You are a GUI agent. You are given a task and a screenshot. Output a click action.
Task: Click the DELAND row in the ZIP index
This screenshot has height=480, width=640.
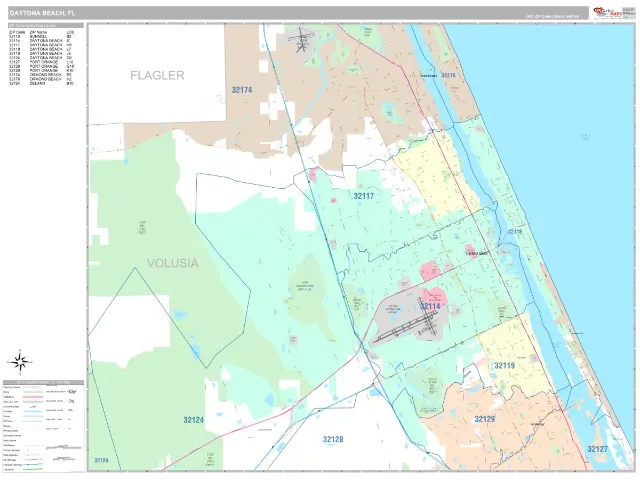tap(42, 83)
